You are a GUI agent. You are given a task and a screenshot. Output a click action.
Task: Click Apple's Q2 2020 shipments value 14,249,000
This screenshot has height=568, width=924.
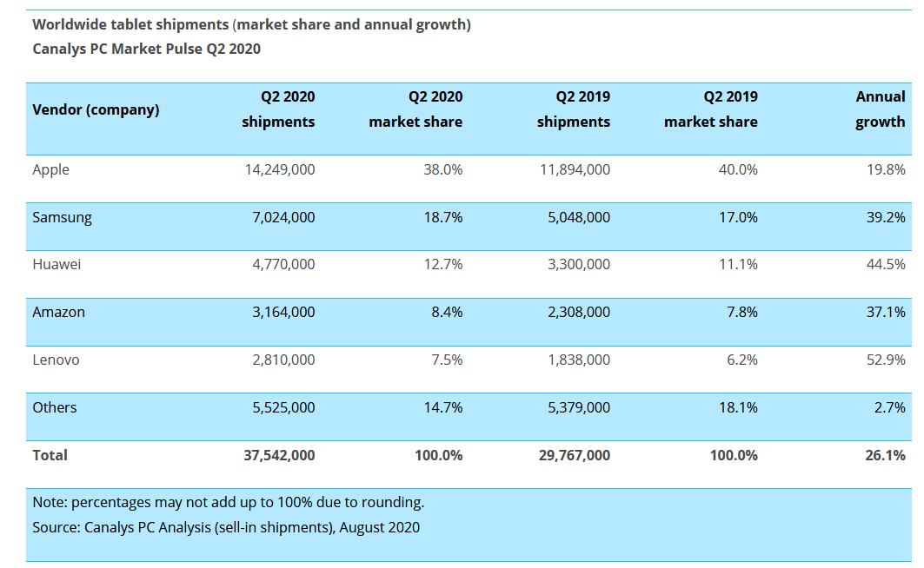[280, 170]
